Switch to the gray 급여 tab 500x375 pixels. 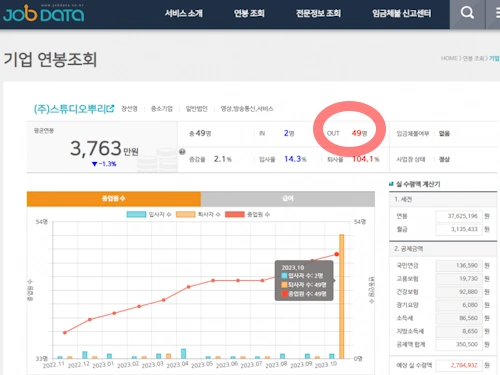(x=288, y=199)
